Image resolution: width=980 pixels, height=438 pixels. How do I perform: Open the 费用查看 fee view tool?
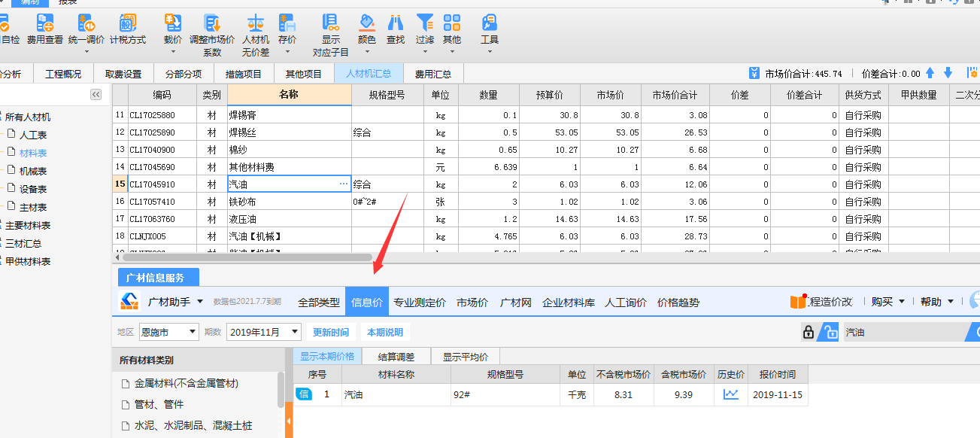44,30
